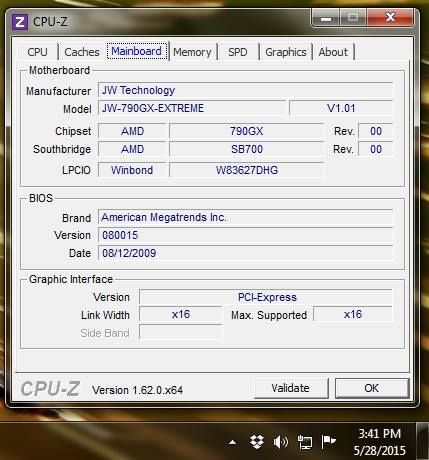Click the LPCIO value W83627DHG
429x460 pixels.
tap(246, 170)
